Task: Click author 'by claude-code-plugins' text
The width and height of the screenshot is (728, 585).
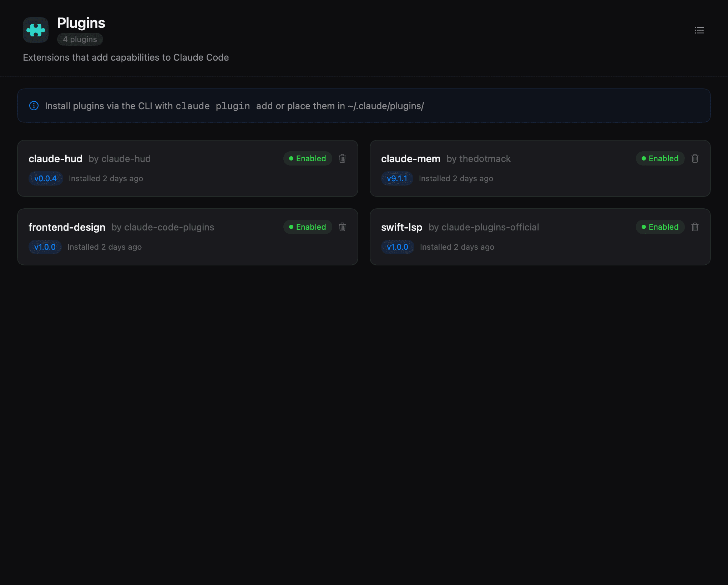Action: click(x=163, y=227)
